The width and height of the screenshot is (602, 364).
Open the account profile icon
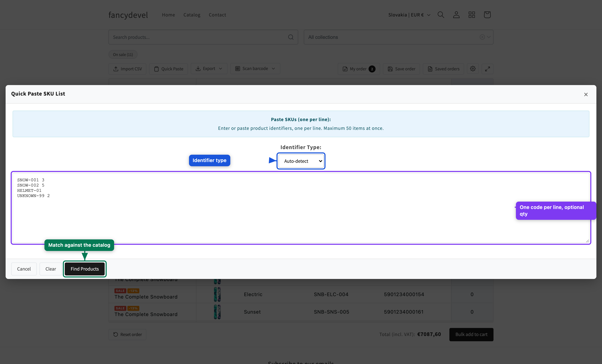click(456, 15)
